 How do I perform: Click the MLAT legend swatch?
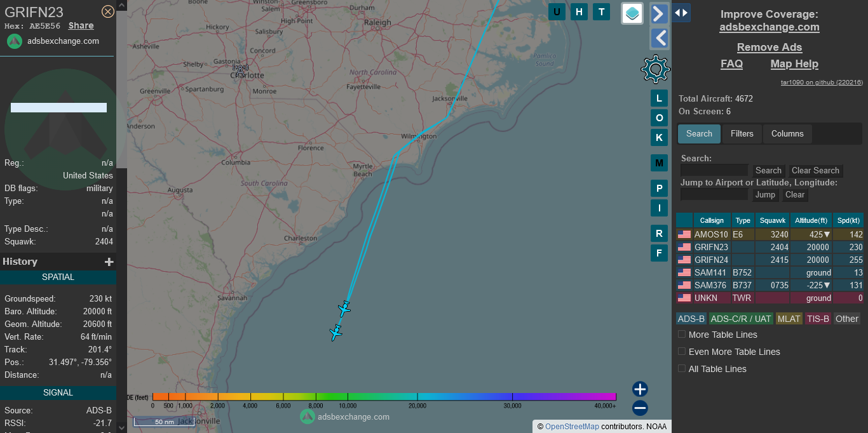(x=789, y=319)
